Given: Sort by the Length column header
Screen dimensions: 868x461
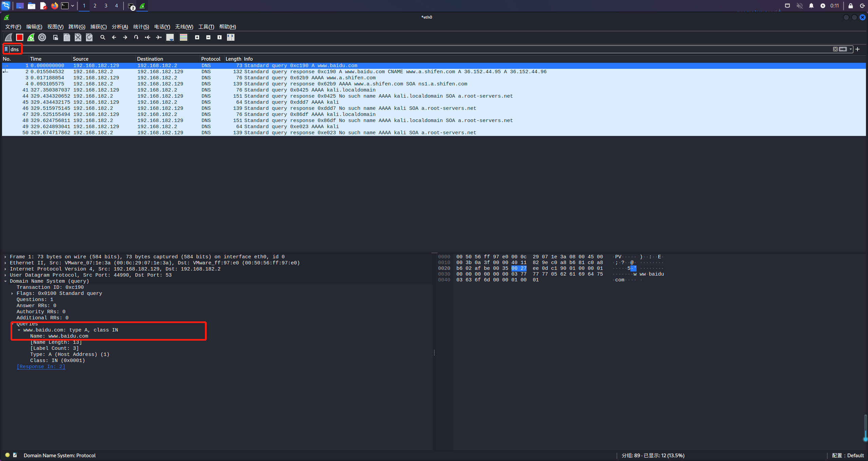Looking at the screenshot, I should tap(233, 59).
